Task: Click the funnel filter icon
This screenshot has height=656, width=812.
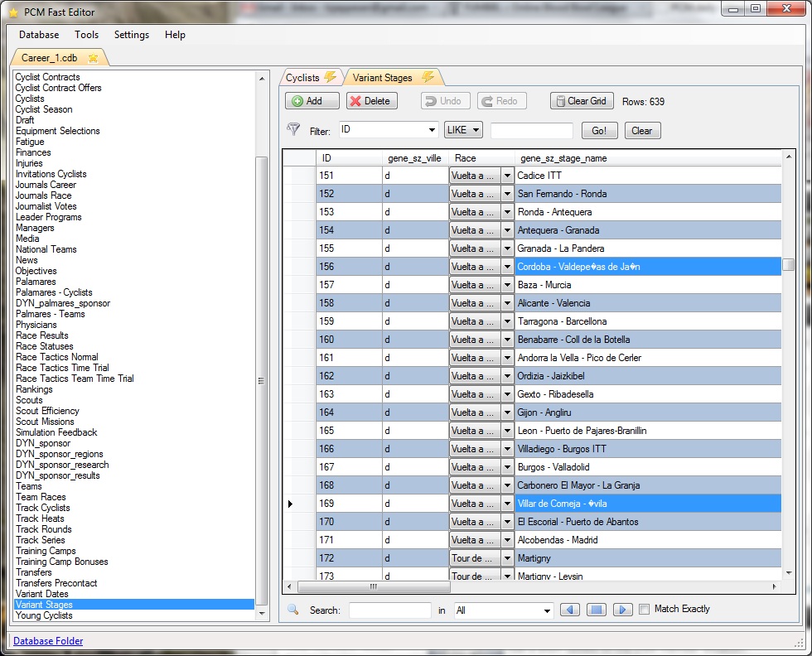Action: pos(292,130)
